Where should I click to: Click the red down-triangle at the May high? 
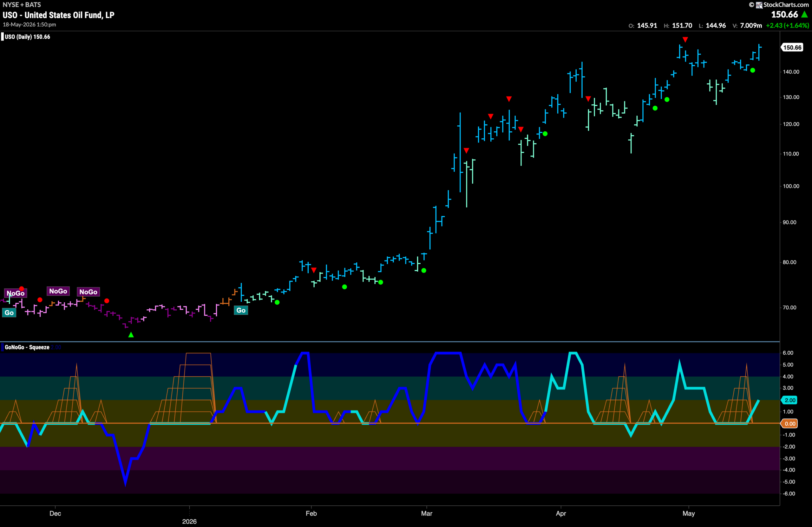[685, 40]
